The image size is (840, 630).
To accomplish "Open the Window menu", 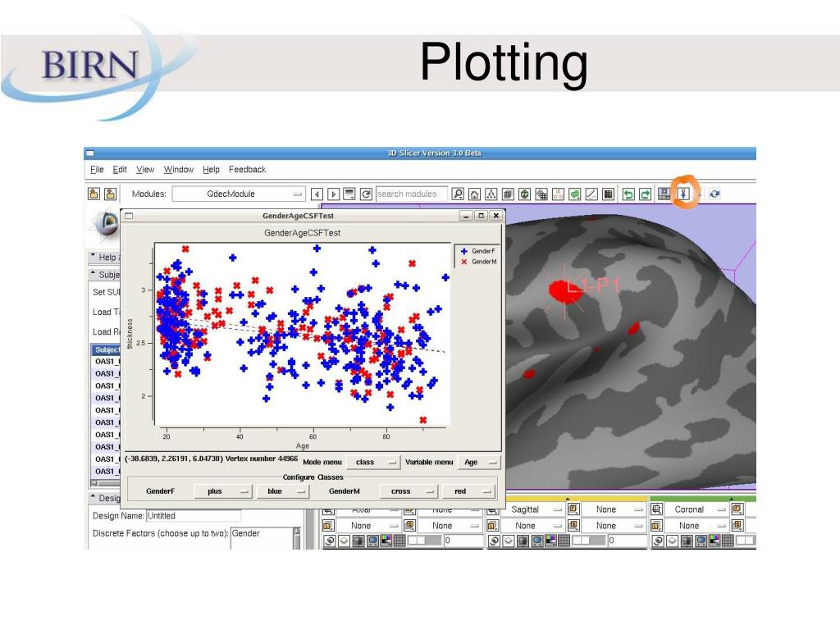I will pos(178,169).
